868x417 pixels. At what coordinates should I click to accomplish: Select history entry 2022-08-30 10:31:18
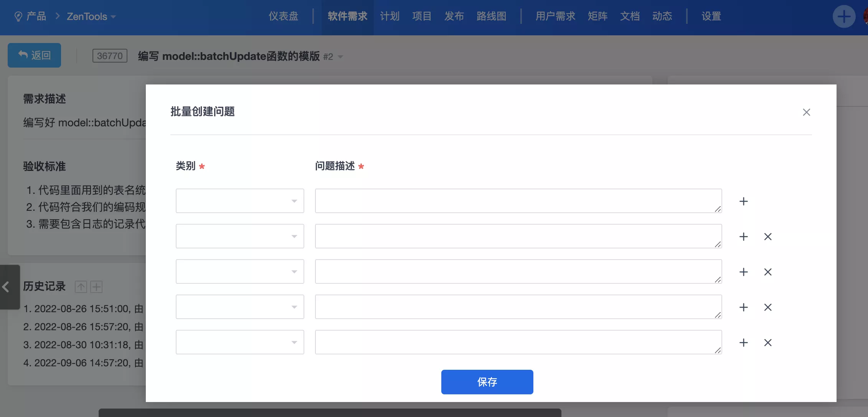pos(83,345)
